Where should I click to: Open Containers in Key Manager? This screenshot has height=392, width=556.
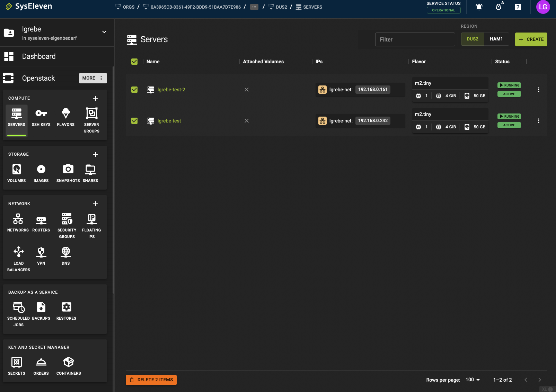(x=69, y=366)
